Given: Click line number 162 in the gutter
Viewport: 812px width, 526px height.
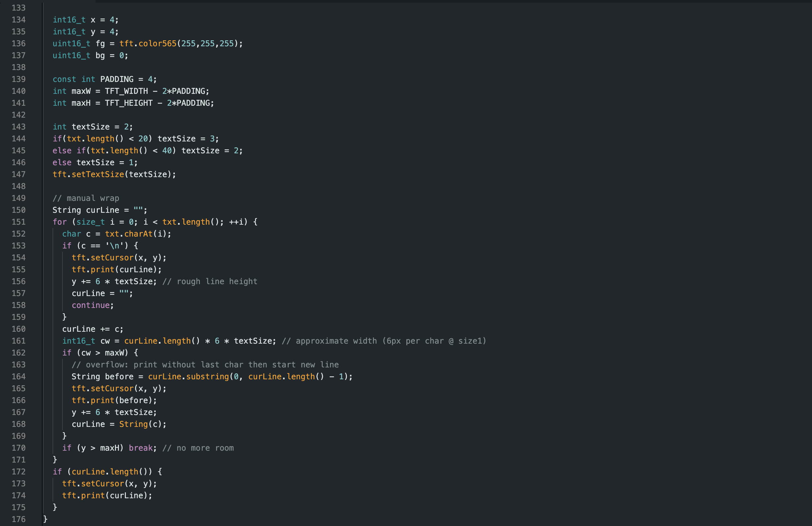Looking at the screenshot, I should click(x=18, y=353).
